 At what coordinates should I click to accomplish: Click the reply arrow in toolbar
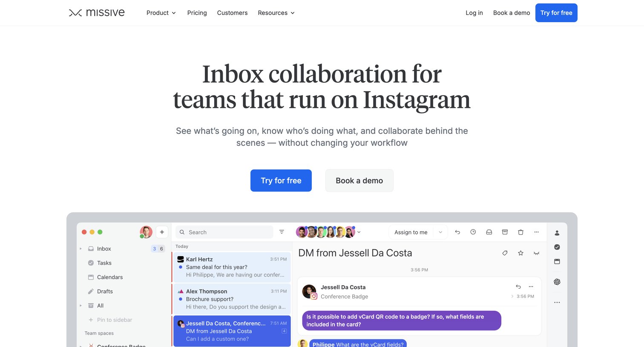tap(457, 232)
